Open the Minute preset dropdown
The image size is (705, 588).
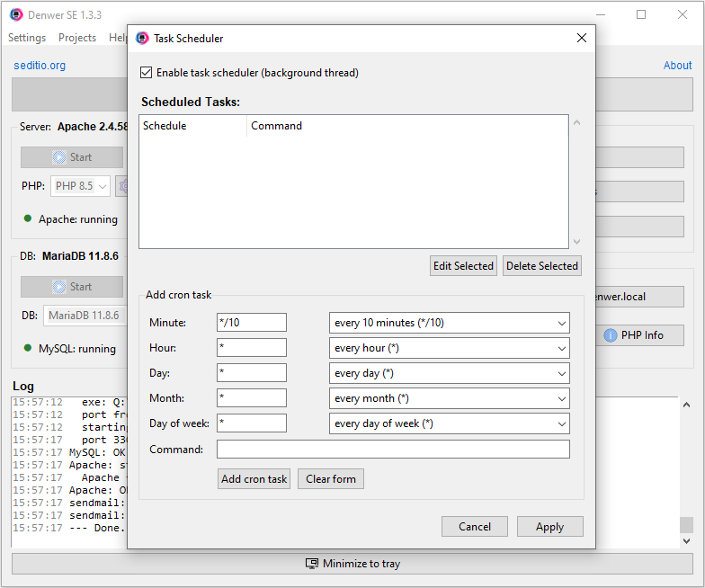[450, 323]
